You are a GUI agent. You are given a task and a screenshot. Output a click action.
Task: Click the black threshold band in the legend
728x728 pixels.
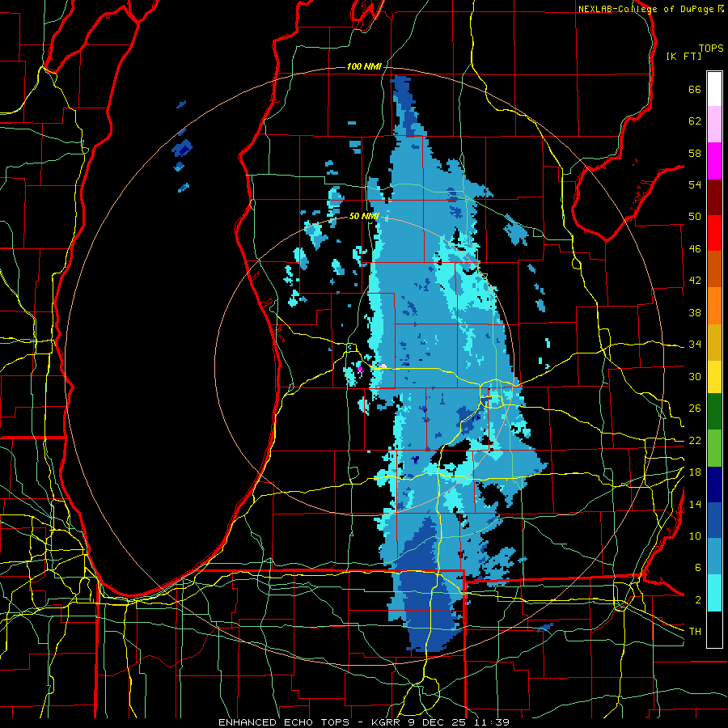(x=714, y=629)
